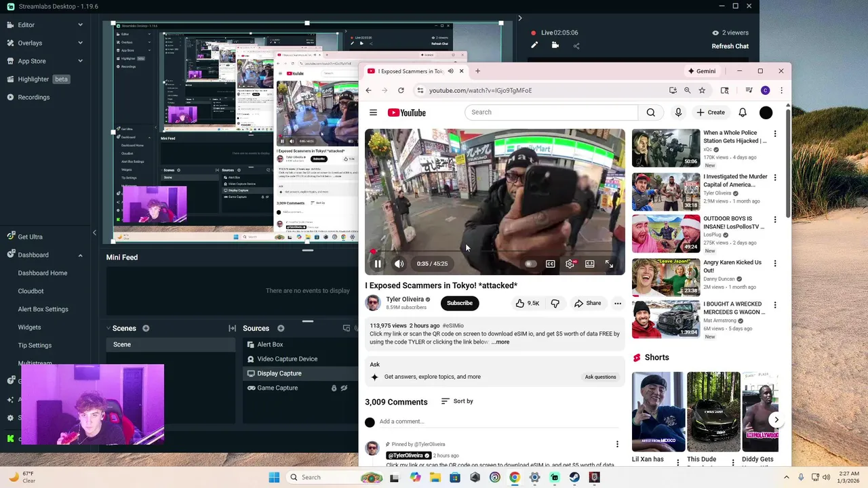Switch the video to theater mode

point(590,264)
